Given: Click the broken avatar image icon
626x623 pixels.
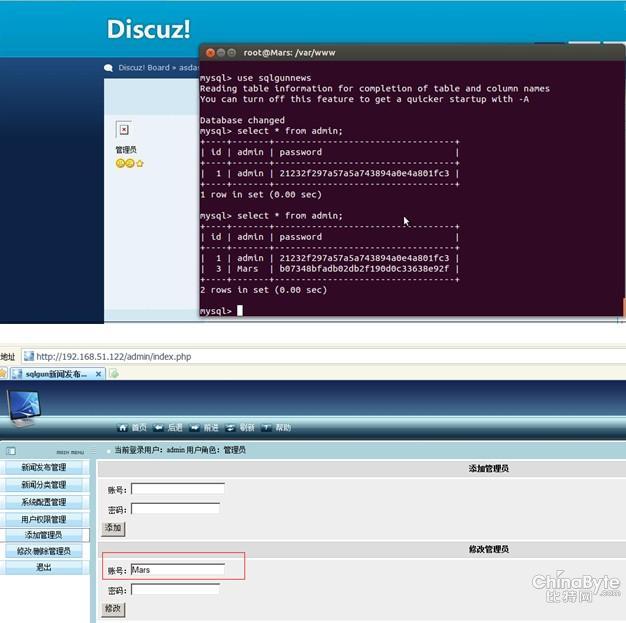Looking at the screenshot, I should click(124, 129).
